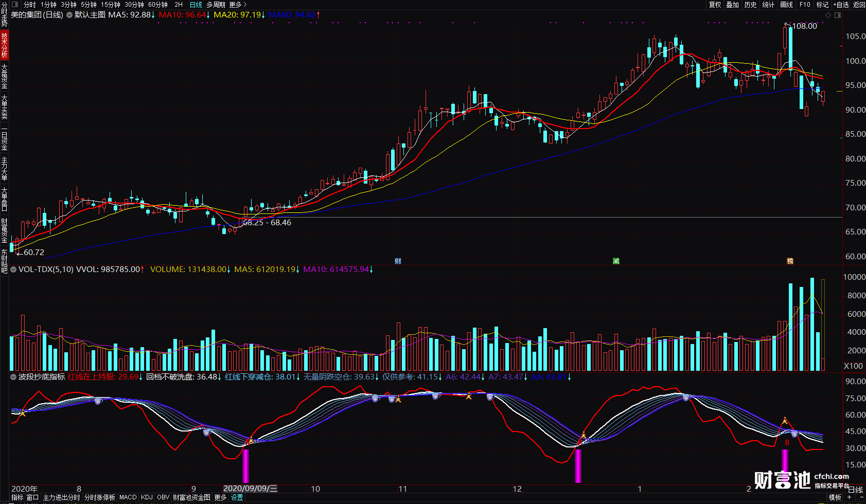Click the 日线 label at bottom-right
Screen dimensions: 866x504
pyautogui.click(x=855, y=490)
